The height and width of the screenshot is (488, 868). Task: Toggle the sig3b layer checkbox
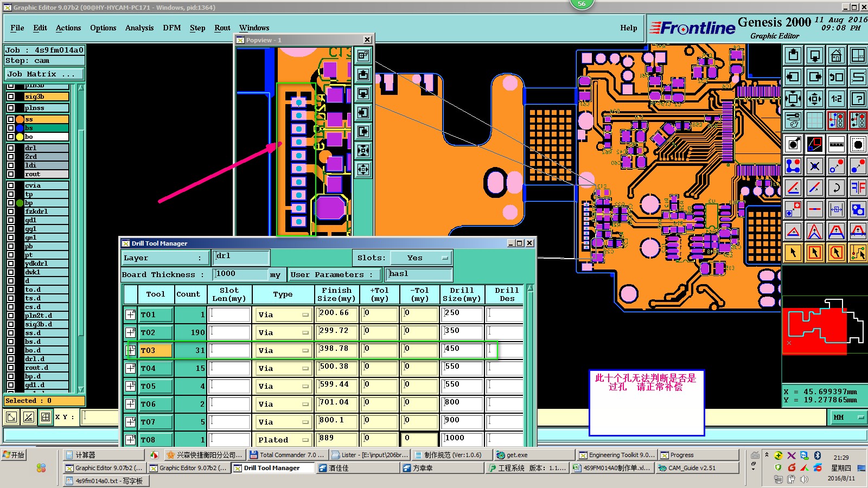[11, 97]
